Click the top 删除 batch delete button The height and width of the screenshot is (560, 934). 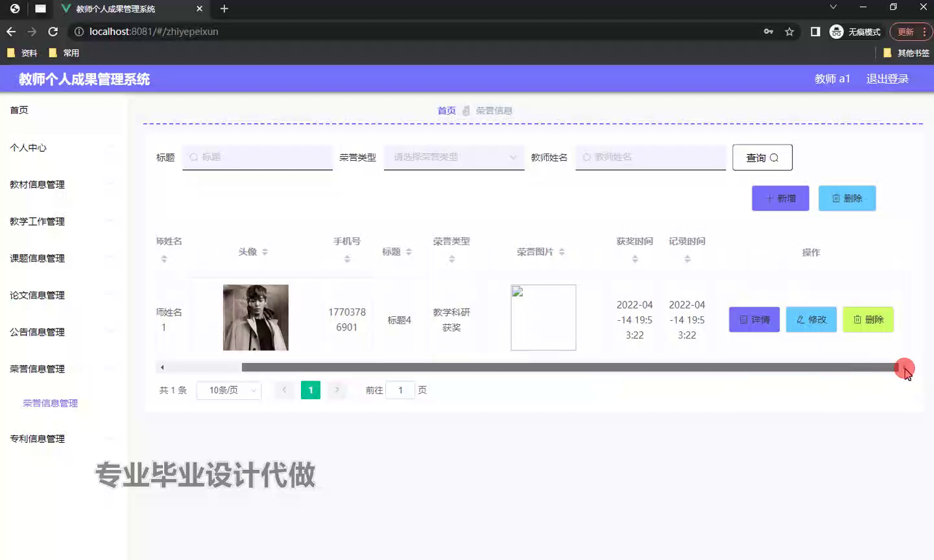pyautogui.click(x=847, y=198)
